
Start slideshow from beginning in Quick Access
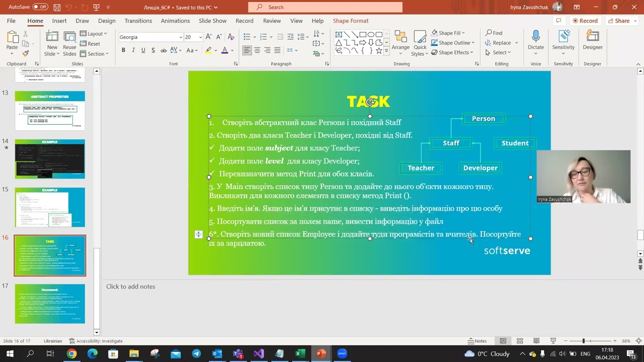tap(96, 8)
